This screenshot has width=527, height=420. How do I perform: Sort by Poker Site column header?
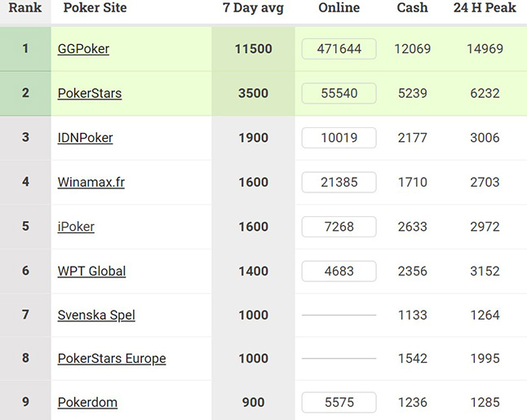[x=95, y=8]
